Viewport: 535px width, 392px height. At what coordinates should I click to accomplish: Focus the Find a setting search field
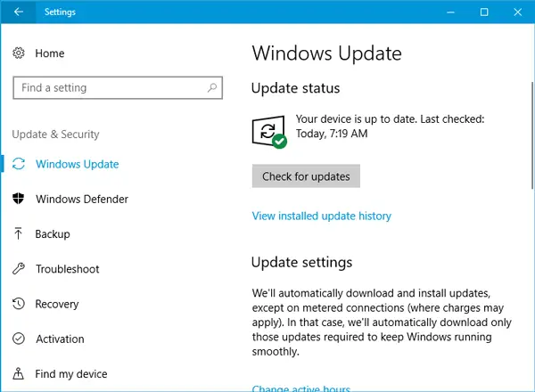click(x=118, y=88)
